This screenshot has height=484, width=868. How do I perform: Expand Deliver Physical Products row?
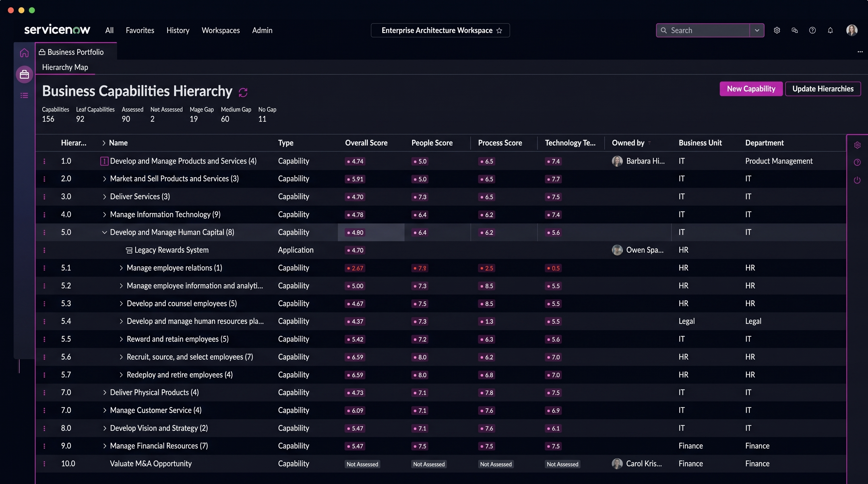pos(104,393)
